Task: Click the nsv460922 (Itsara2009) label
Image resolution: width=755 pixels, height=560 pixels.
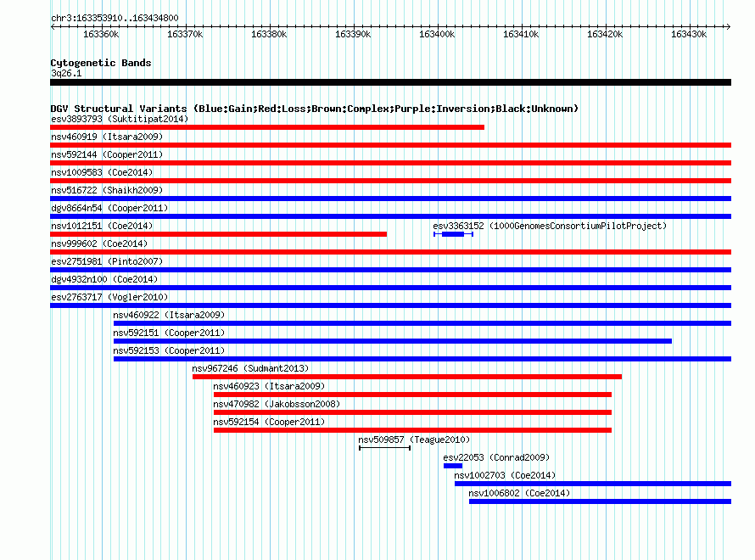Action: [169, 315]
